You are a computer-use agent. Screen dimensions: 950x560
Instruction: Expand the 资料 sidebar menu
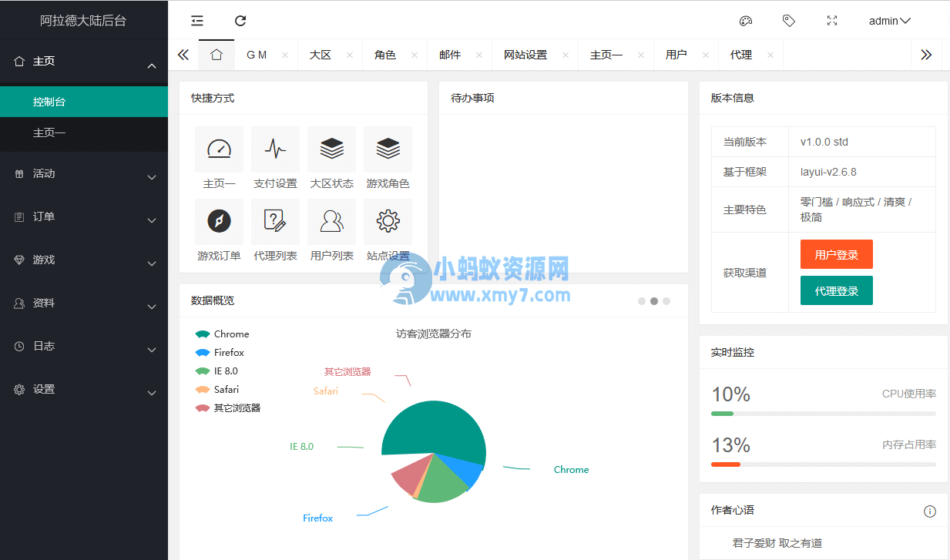click(84, 303)
